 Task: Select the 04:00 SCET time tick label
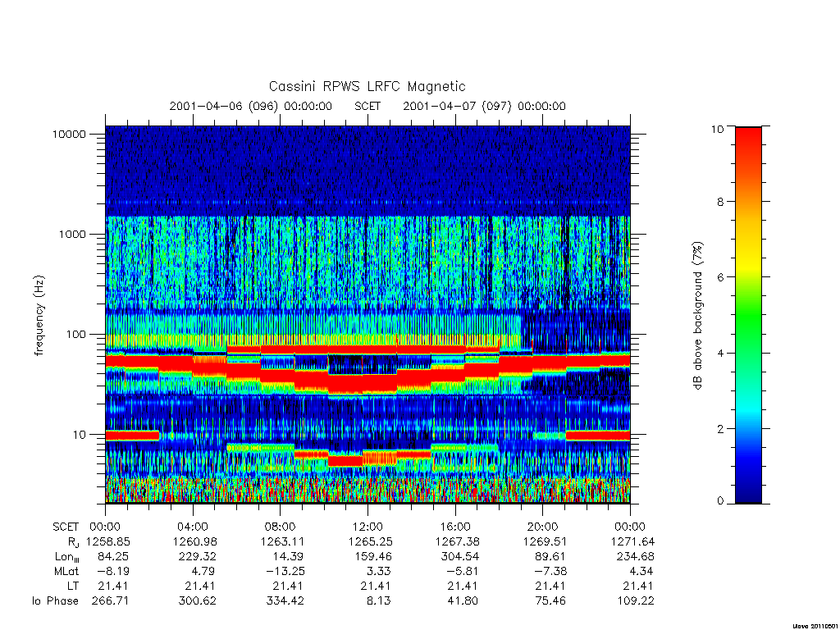pos(193,527)
